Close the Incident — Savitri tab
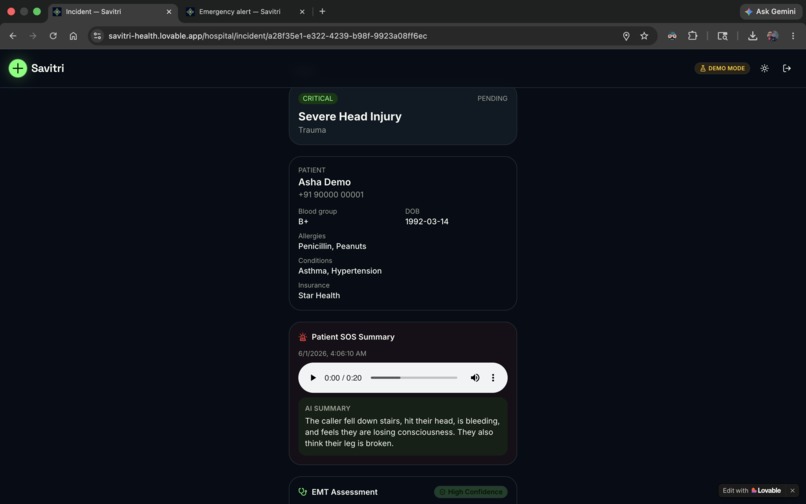This screenshot has width=806, height=504. coord(169,11)
